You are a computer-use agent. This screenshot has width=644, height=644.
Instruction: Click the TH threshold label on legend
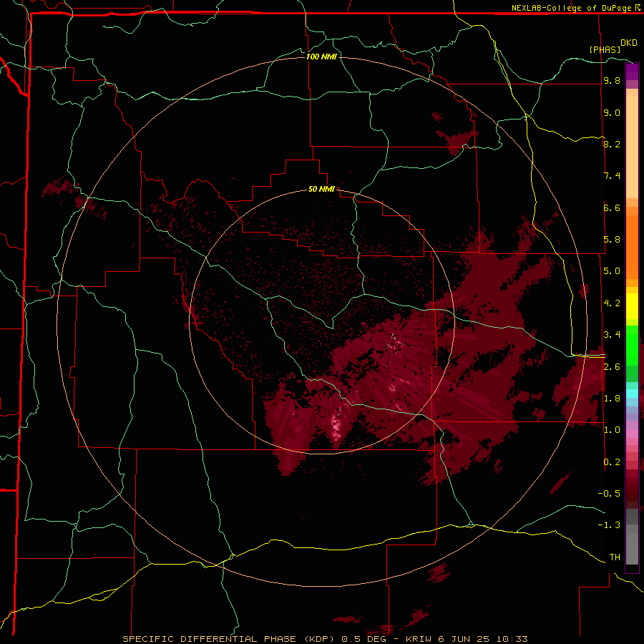(x=615, y=557)
